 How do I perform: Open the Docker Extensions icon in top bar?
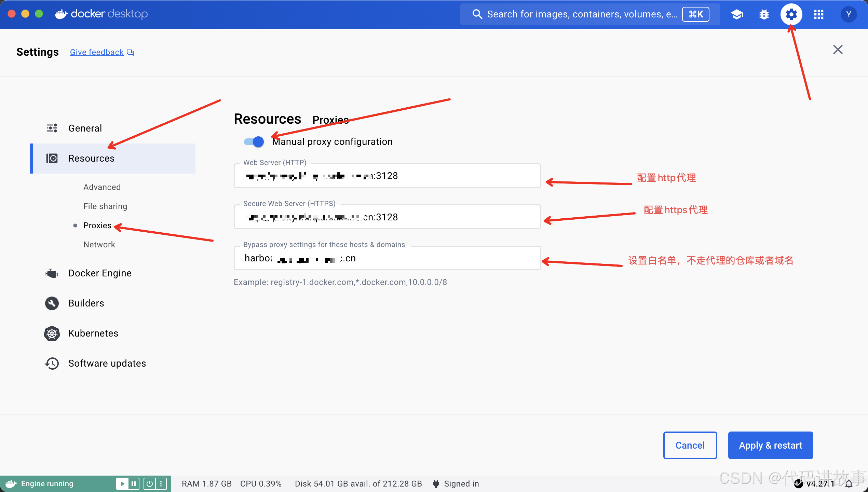click(737, 14)
